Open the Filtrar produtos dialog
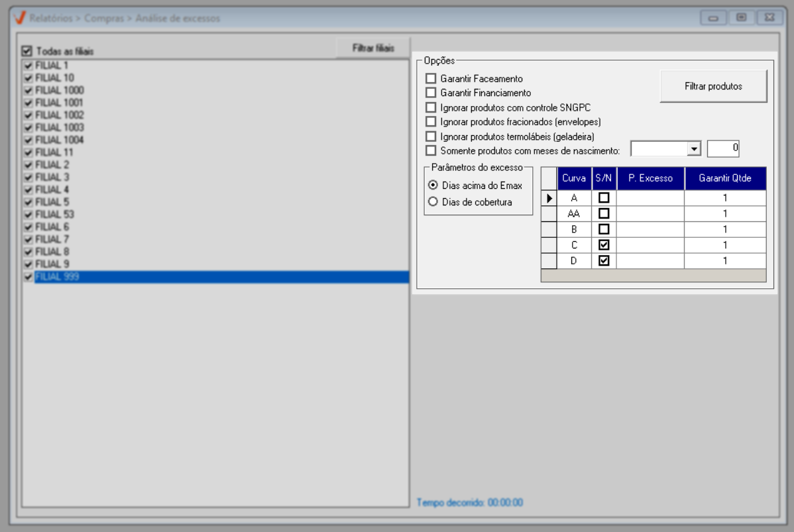Screen dimensions: 794x532 point(713,86)
